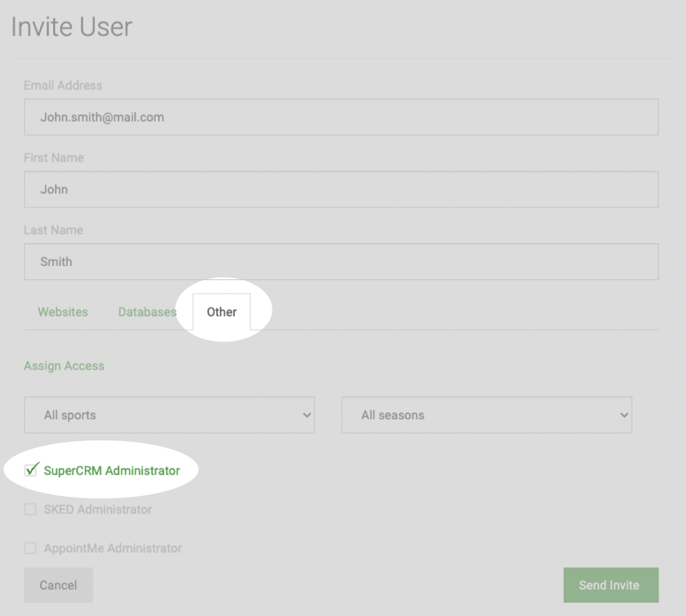This screenshot has width=686, height=616.
Task: Select the Last Name field containing Smith
Action: click(x=341, y=261)
